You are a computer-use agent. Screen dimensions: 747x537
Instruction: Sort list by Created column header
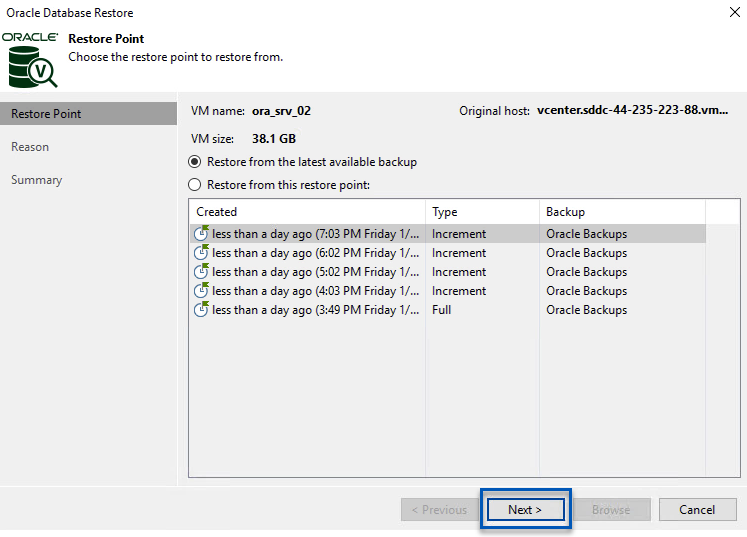[x=217, y=212]
